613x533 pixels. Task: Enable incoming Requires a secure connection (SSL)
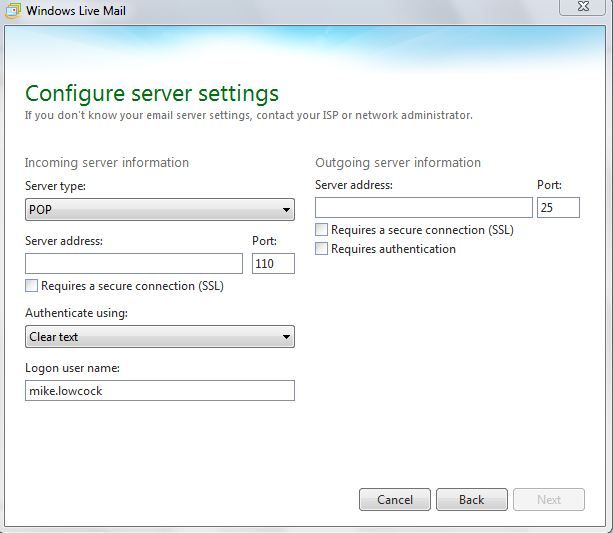tap(32, 285)
